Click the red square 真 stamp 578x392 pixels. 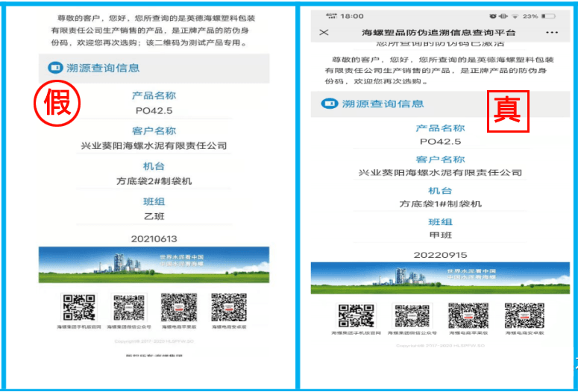tap(509, 111)
